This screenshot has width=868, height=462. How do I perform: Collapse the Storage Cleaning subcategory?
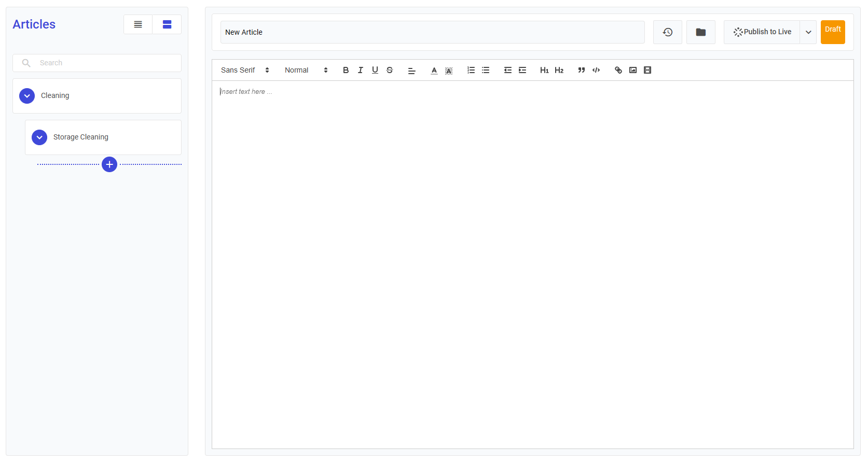39,137
